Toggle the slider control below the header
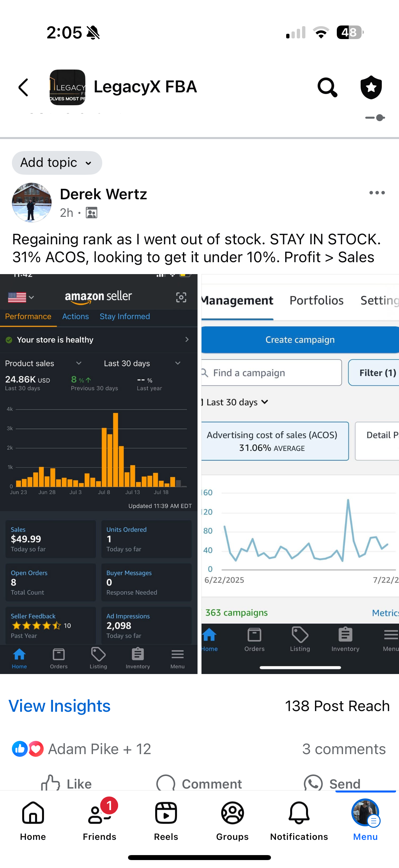Viewport: 399px width, 868px height. pyautogui.click(x=375, y=118)
